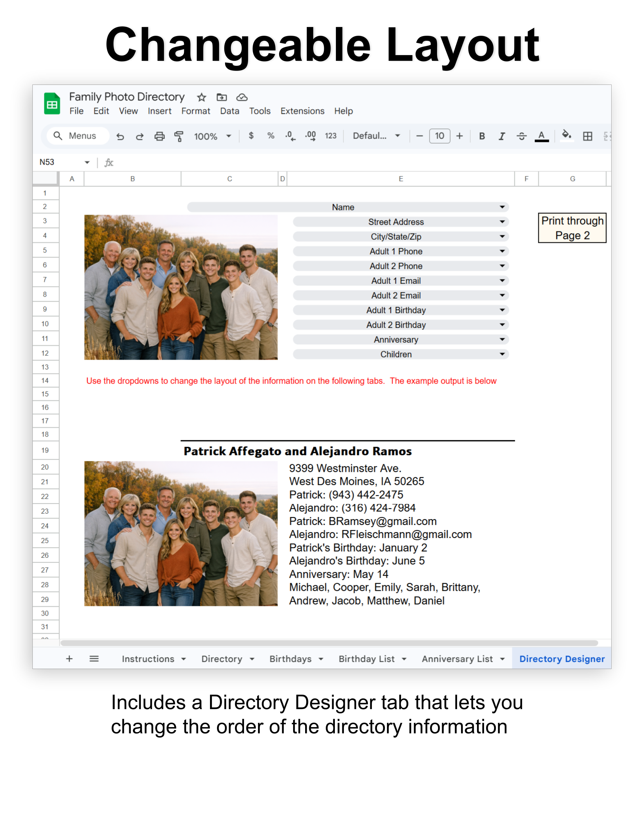
Task: Toggle strikethrough formatting
Action: click(522, 136)
